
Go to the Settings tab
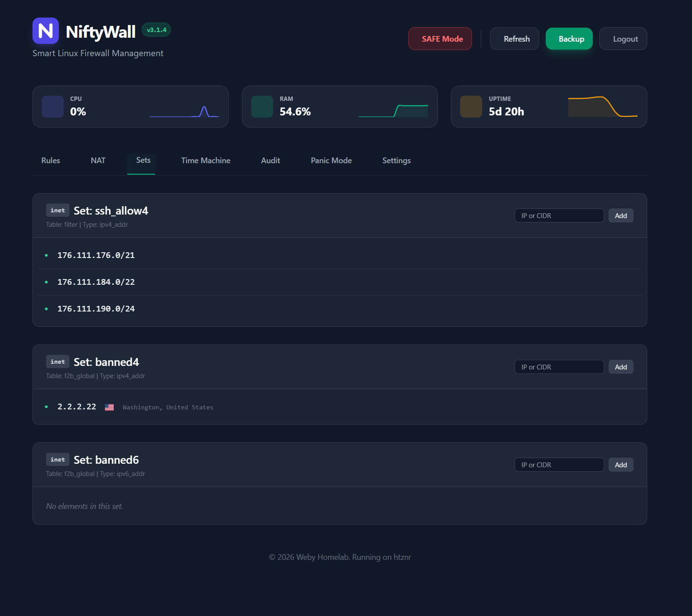pos(396,161)
